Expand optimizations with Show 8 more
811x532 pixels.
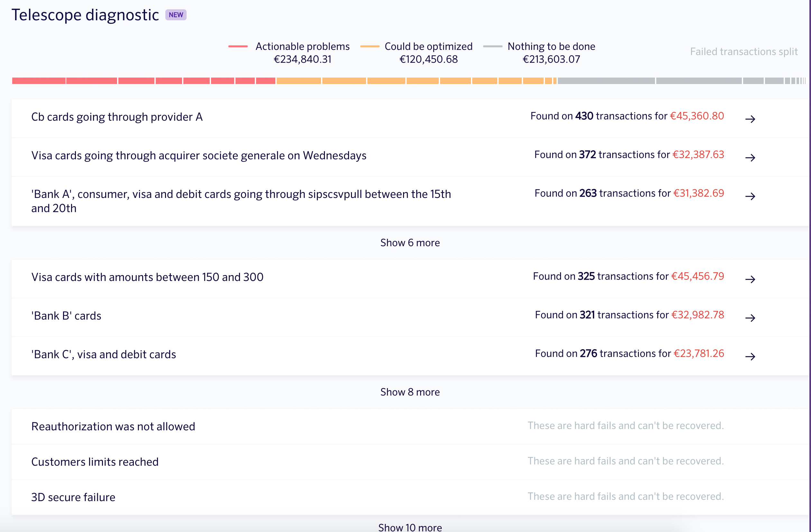(410, 392)
